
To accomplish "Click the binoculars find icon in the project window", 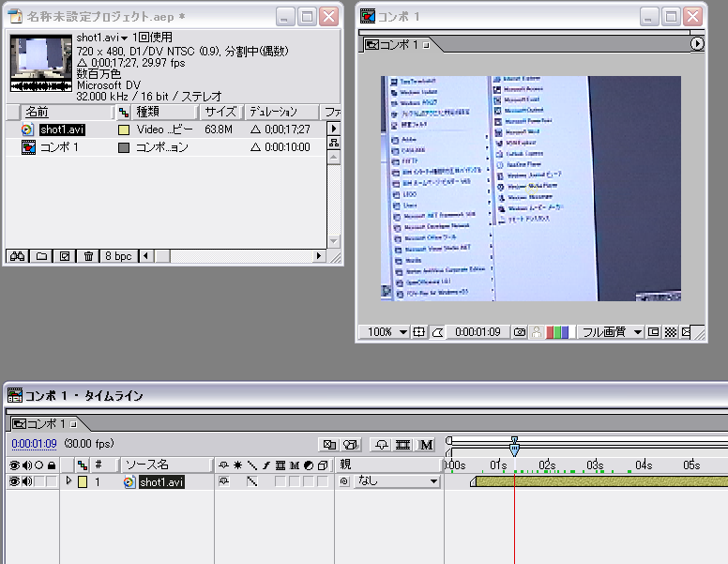I will (17, 256).
